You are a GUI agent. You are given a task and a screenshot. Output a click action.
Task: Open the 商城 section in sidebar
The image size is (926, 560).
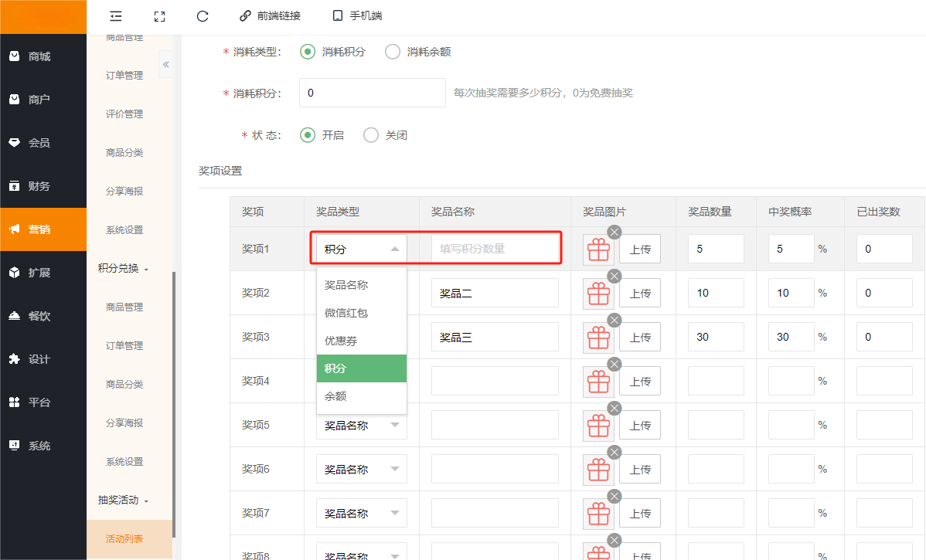click(x=39, y=56)
